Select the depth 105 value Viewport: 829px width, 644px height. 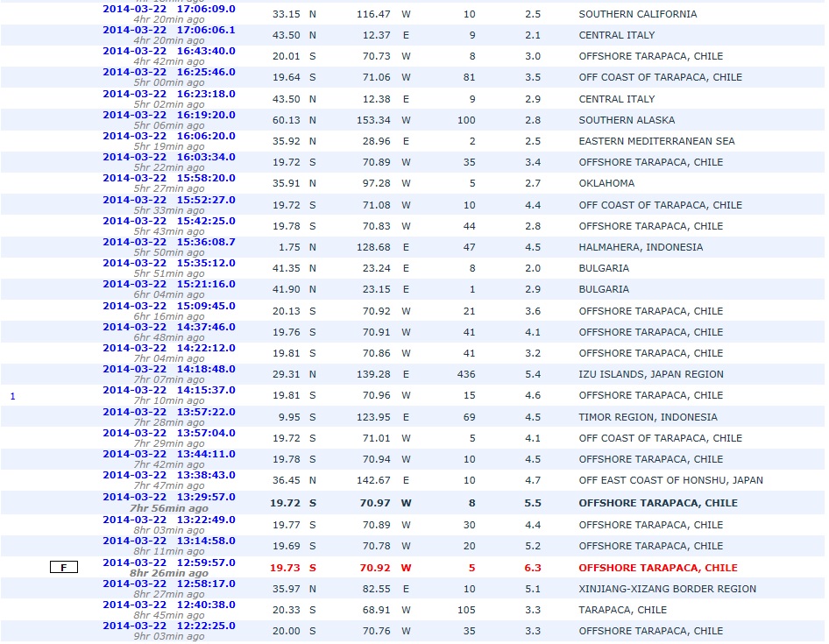(466, 610)
